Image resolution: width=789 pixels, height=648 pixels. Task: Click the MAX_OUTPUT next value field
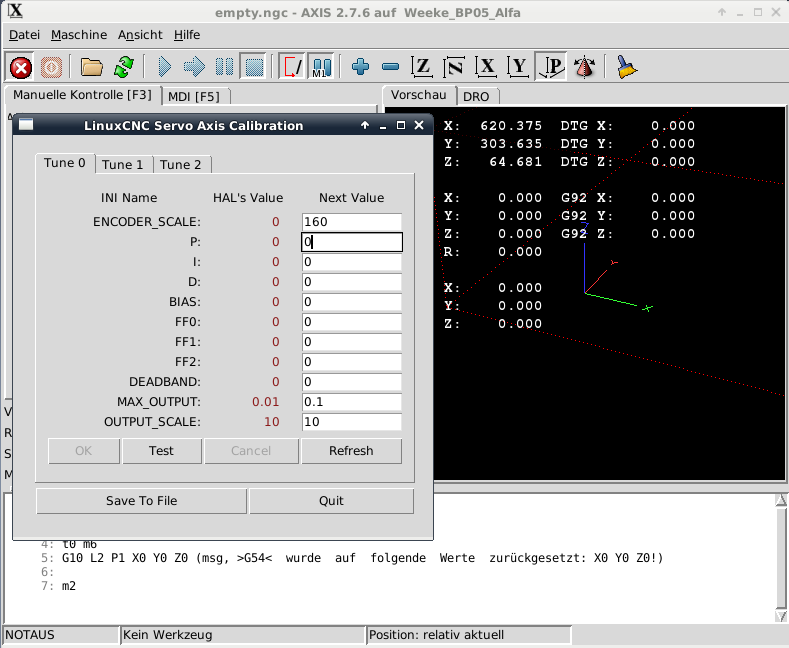pyautogui.click(x=351, y=402)
